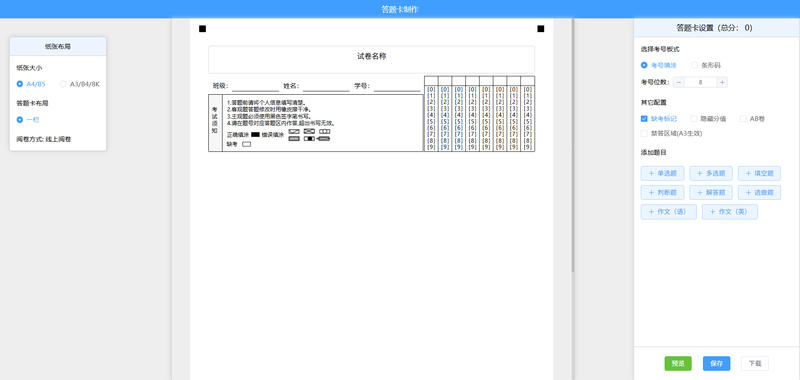Enable the AB卷 checkbox
This screenshot has width=800, height=380.
click(743, 119)
